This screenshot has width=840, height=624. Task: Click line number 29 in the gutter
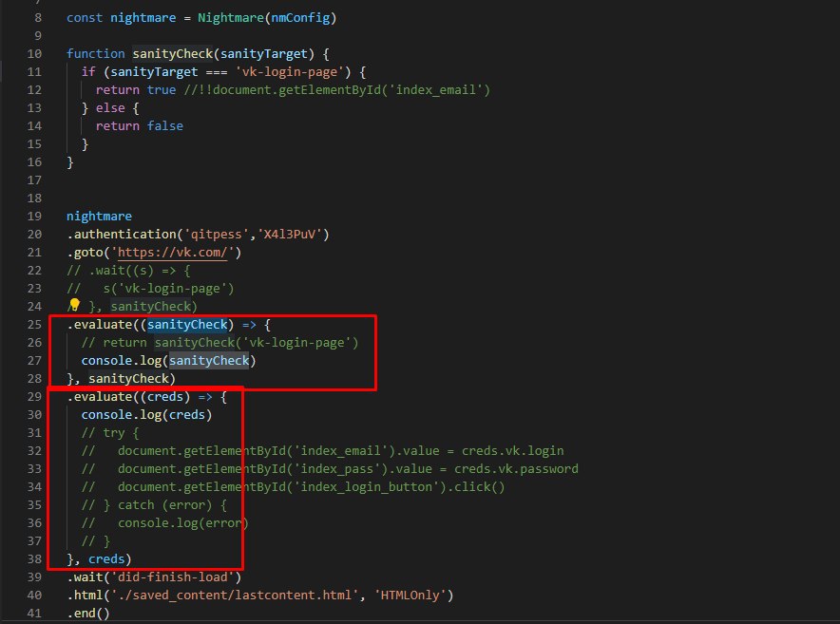(34, 397)
